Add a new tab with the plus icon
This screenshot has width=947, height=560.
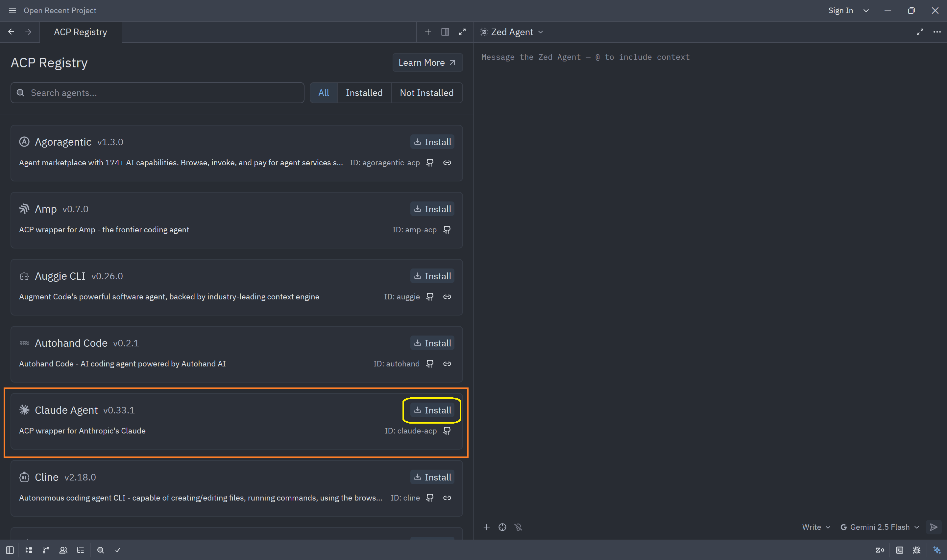click(428, 32)
